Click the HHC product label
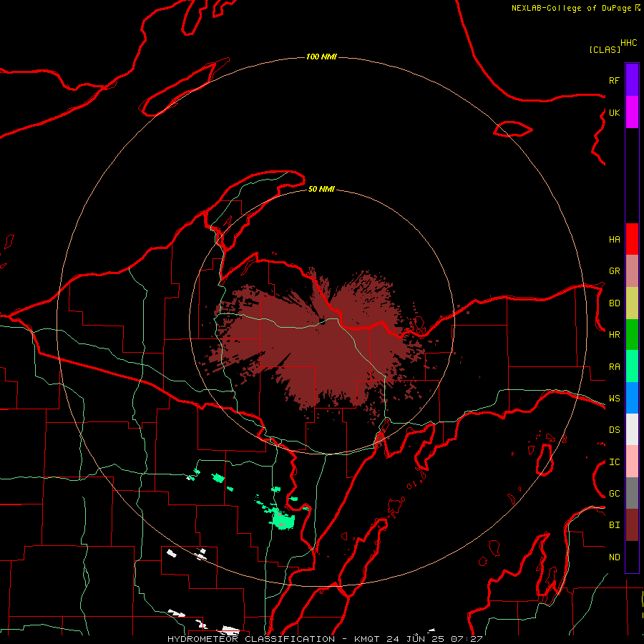Screen dimensions: 644x644 pos(629,43)
